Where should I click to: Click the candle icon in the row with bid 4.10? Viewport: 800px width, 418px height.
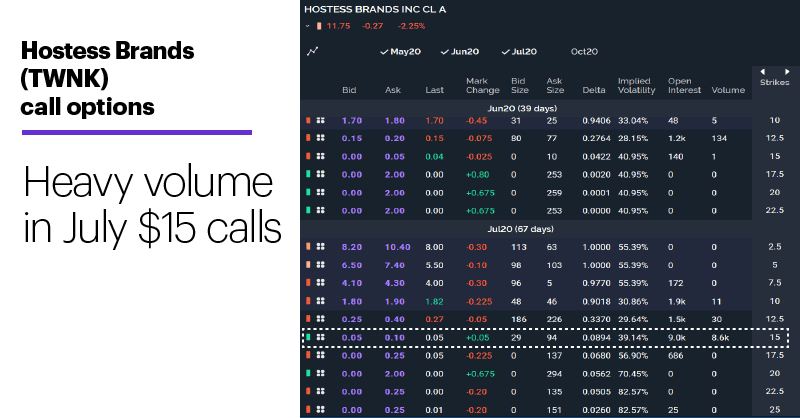tap(308, 283)
